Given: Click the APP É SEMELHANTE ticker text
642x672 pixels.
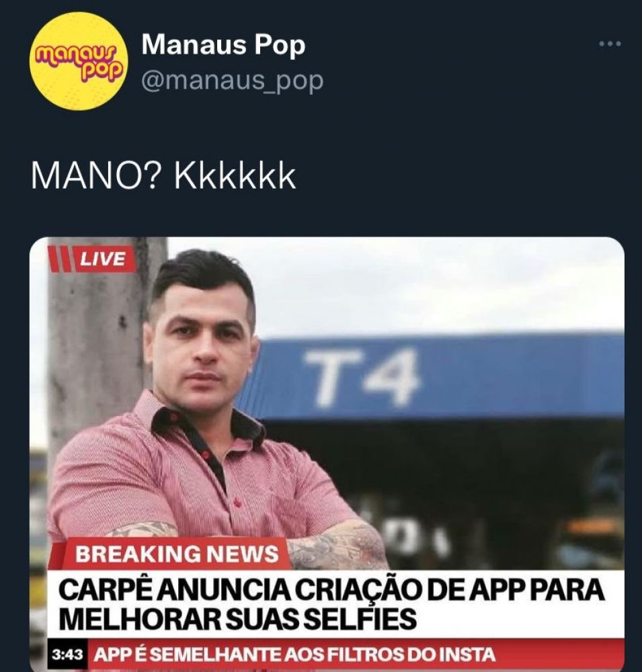Looking at the screenshot, I should [294, 655].
